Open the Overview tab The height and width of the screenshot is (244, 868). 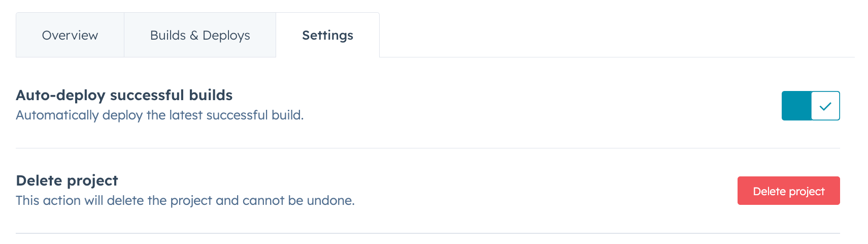point(70,35)
